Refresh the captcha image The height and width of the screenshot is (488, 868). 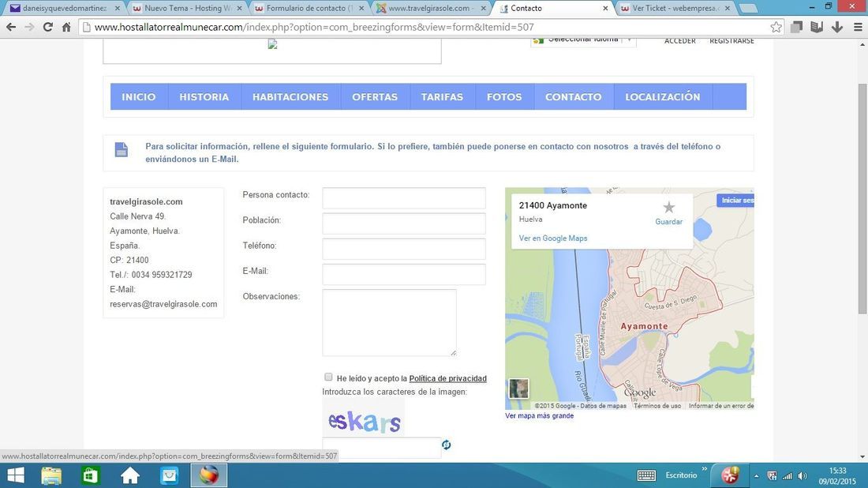(x=446, y=445)
